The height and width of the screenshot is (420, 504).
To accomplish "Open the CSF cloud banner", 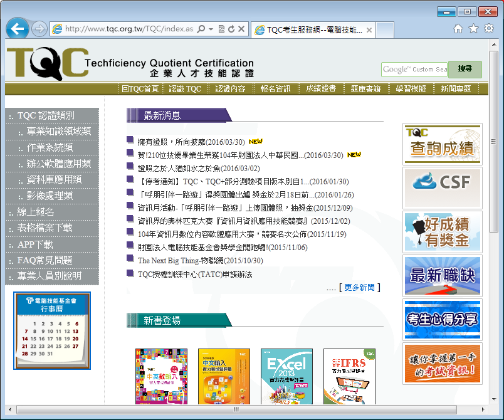I will point(443,188).
